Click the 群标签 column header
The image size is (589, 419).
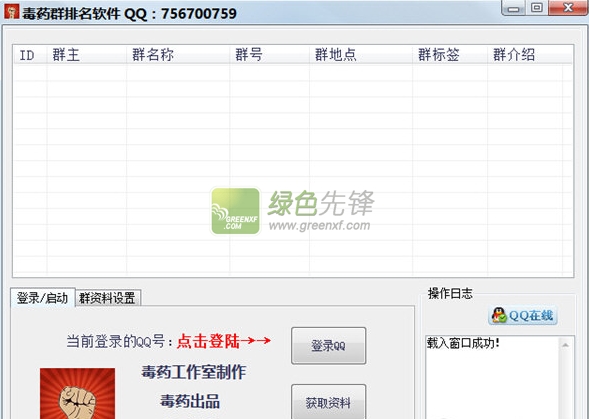click(450, 55)
